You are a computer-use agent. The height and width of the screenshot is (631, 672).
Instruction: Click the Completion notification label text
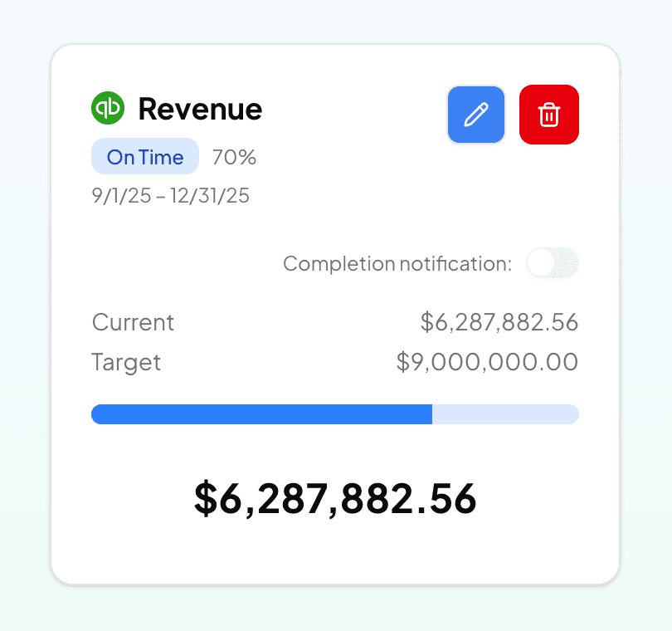[397, 264]
